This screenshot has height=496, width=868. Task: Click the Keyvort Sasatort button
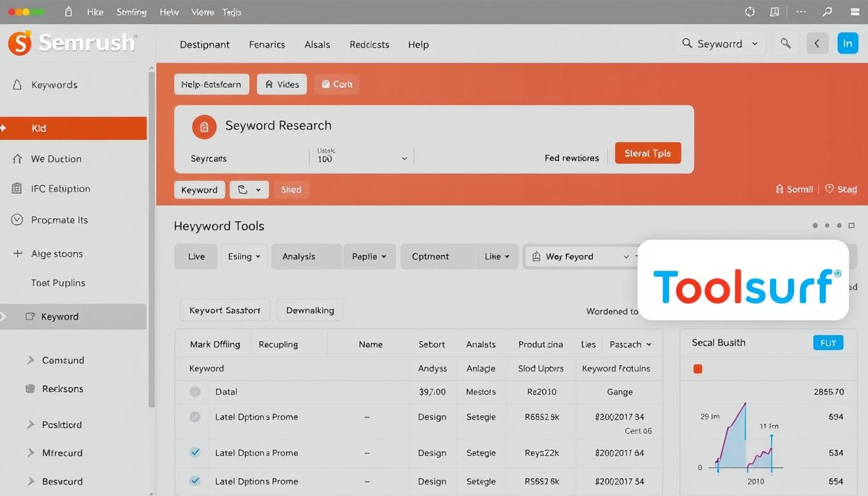point(225,310)
